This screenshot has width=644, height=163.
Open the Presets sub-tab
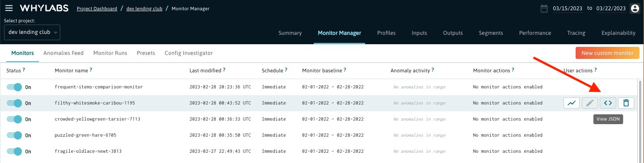(146, 53)
